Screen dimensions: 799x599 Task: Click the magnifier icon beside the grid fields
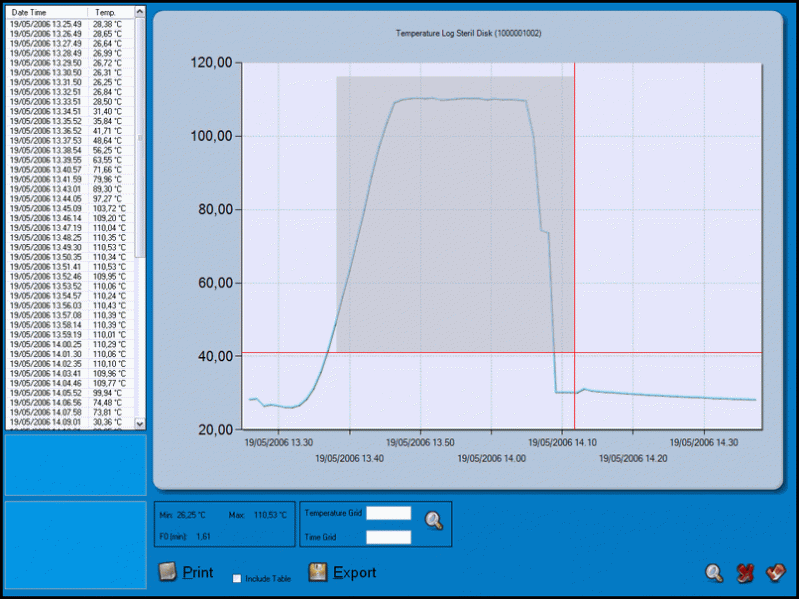[433, 519]
